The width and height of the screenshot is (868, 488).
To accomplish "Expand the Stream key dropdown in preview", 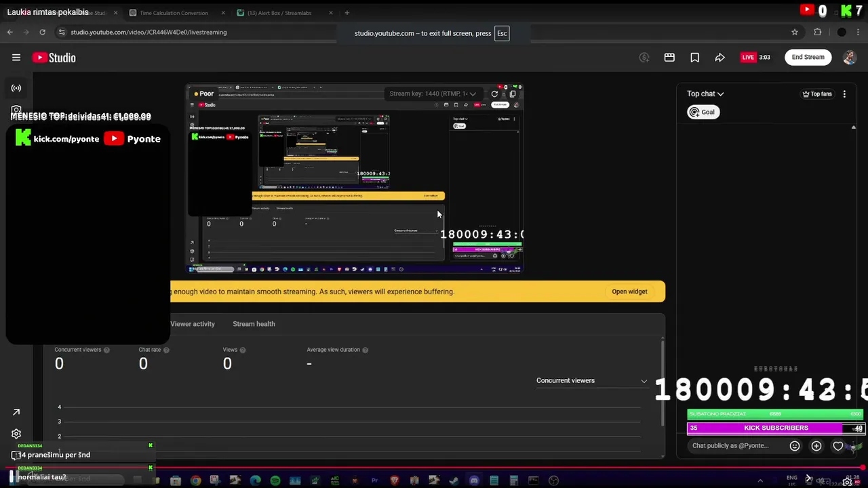I will point(433,94).
